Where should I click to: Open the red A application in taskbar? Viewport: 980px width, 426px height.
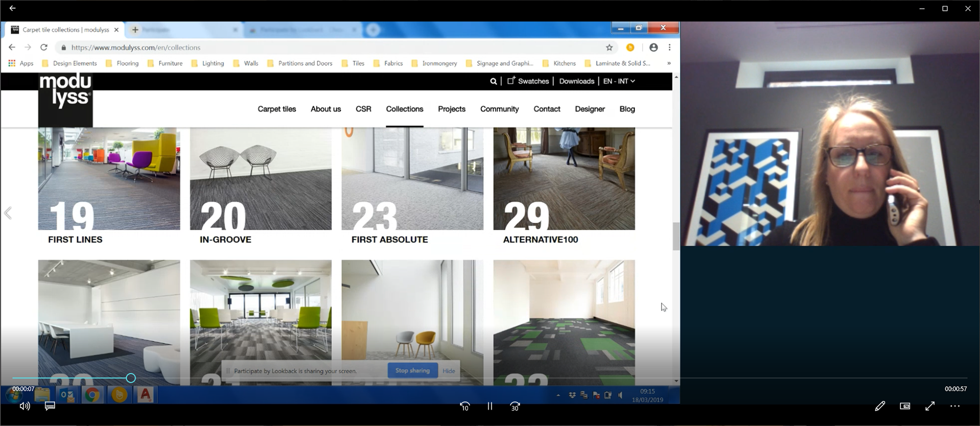[145, 395]
